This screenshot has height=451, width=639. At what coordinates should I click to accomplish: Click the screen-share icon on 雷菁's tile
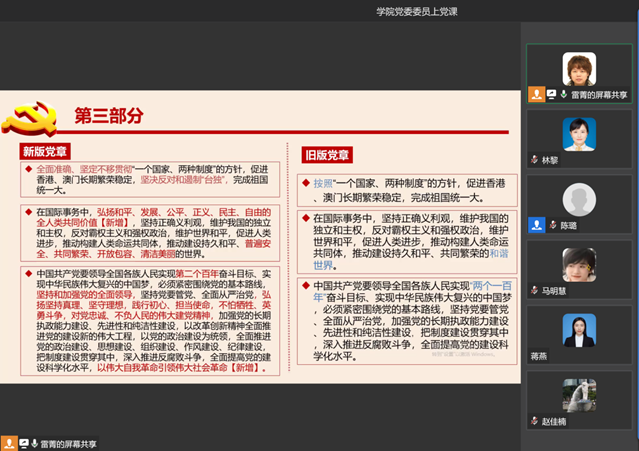(550, 95)
